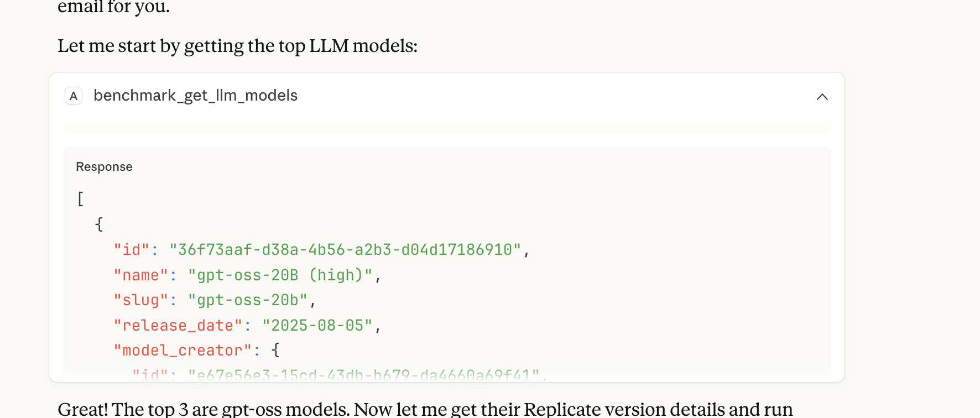
Task: Click the "Let me start by getting" paragraph
Action: [x=237, y=46]
